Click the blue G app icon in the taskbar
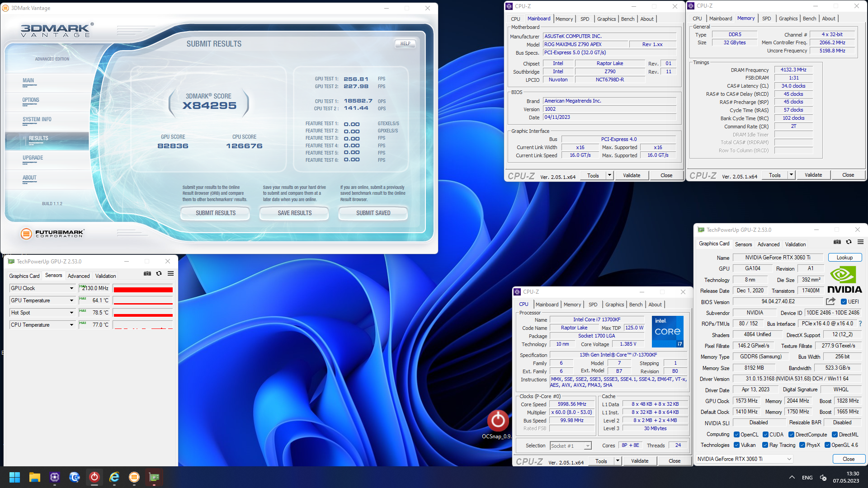Image resolution: width=868 pixels, height=488 pixels. click(75, 477)
